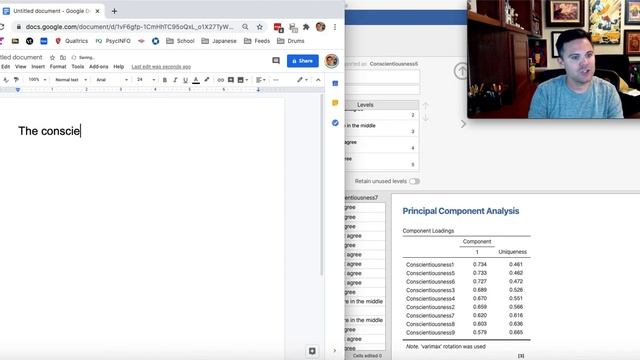Click the move level up arrow in jamovi
Image resolution: width=640 pixels, height=360 pixels.
426,106
